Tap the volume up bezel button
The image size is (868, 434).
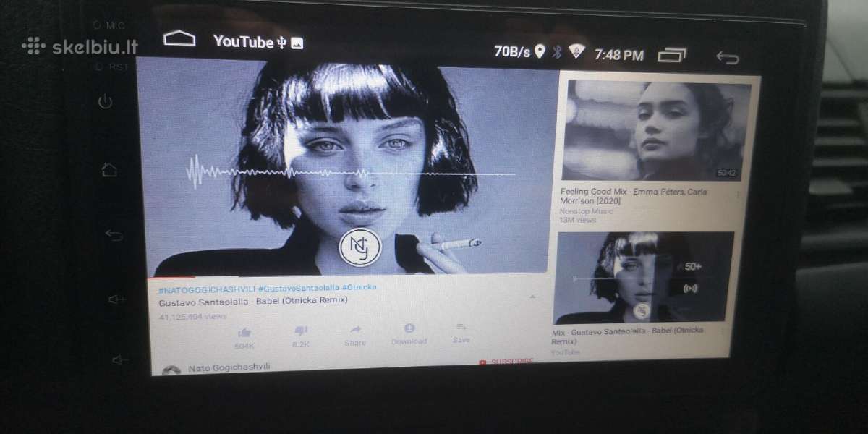coord(116,299)
